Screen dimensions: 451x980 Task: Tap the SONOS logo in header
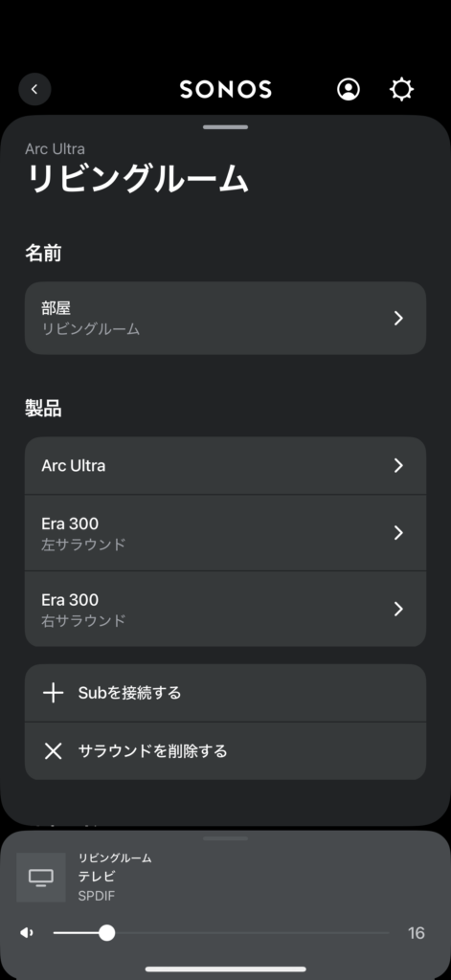[x=226, y=89]
